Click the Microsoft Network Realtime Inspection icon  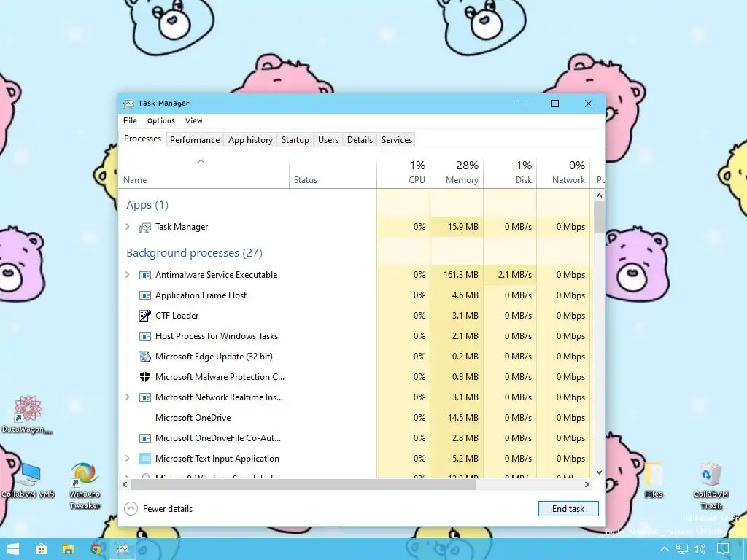tap(145, 397)
